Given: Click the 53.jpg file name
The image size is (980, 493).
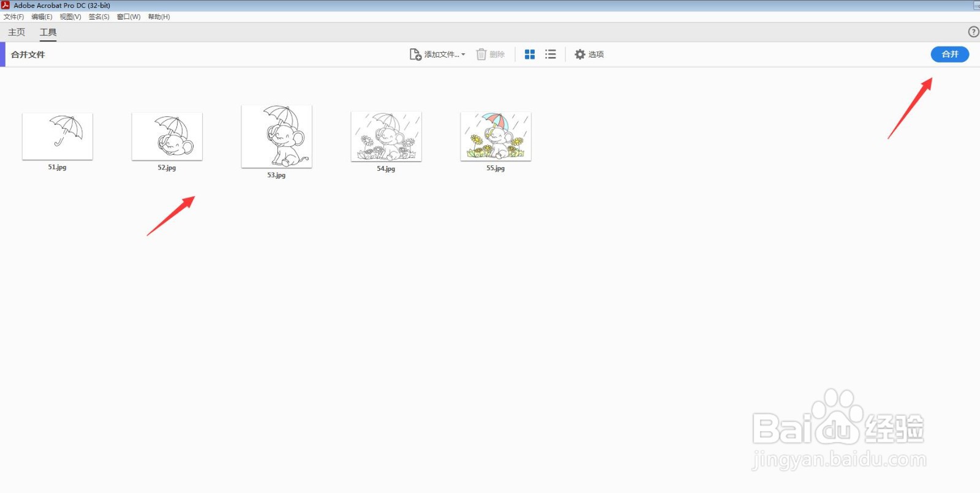Looking at the screenshot, I should pos(276,175).
